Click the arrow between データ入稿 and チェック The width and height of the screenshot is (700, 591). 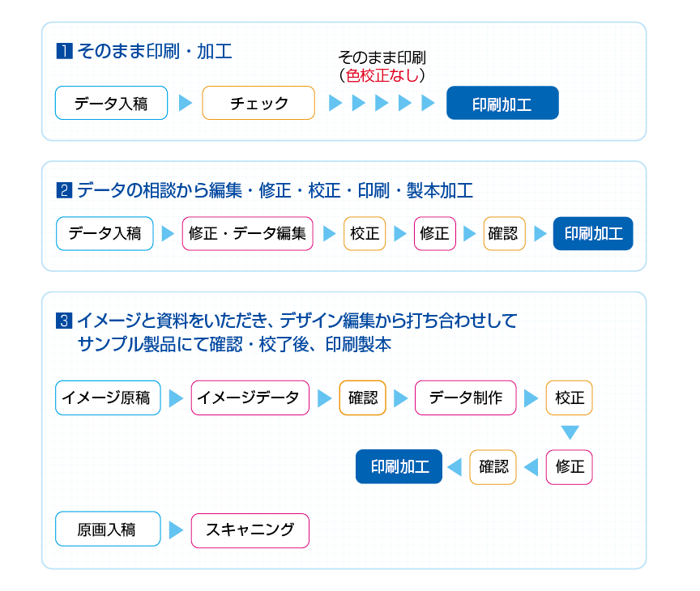click(x=186, y=103)
